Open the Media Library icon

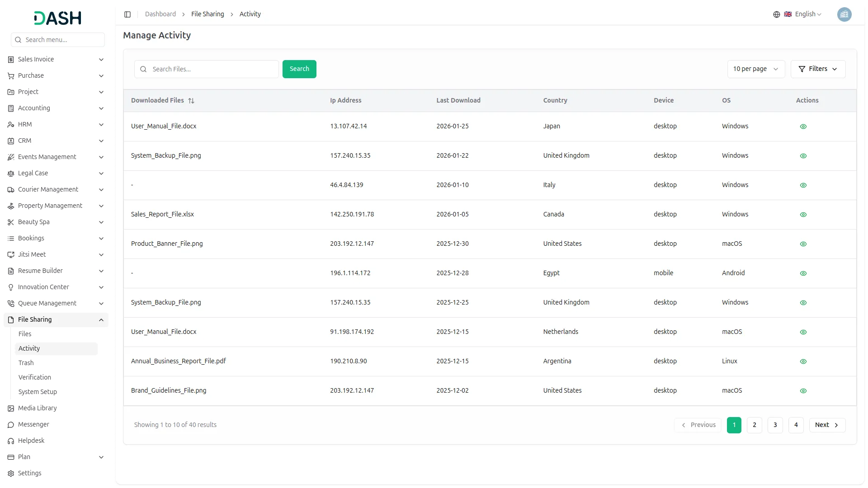click(10, 408)
